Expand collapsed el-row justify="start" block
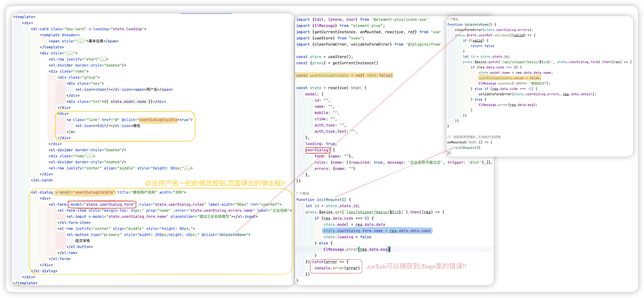The height and width of the screenshot is (298, 644). point(104,59)
